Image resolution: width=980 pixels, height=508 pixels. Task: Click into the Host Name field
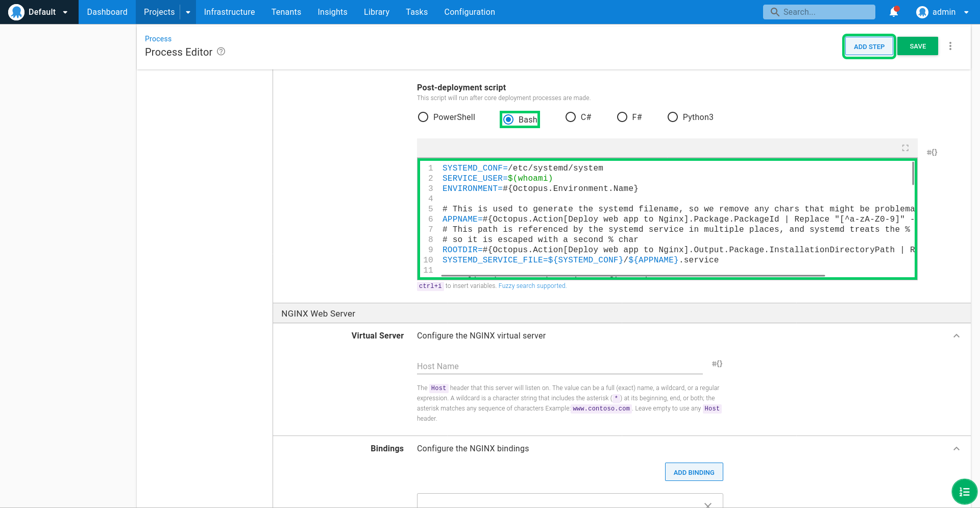[x=560, y=366]
